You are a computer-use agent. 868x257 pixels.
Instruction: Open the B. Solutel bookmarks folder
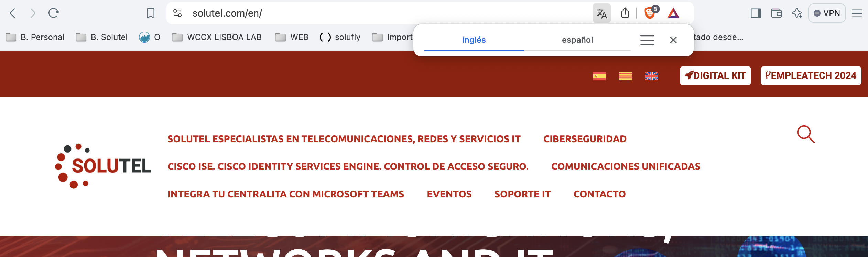pos(102,37)
